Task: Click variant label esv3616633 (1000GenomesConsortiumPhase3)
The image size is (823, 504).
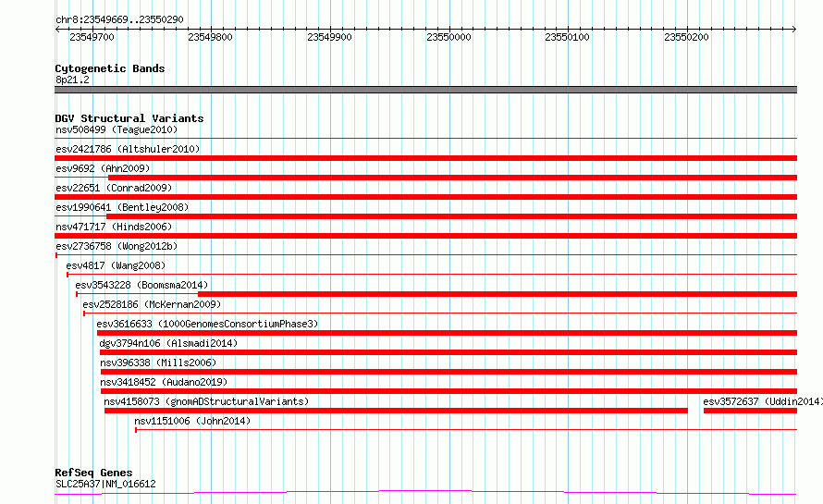Action: point(207,324)
